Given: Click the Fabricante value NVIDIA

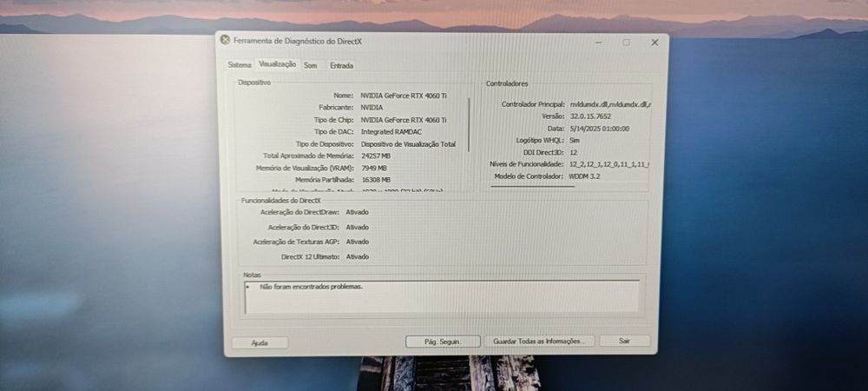Looking at the screenshot, I should point(372,108).
